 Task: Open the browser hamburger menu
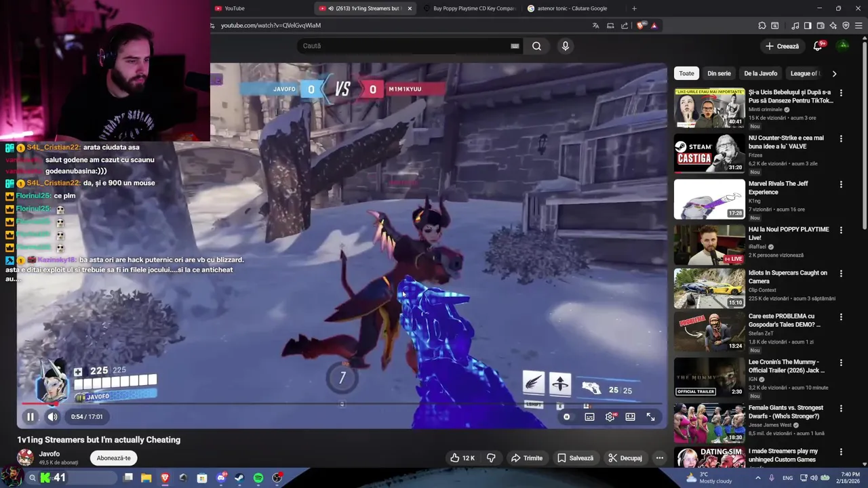pos(859,26)
